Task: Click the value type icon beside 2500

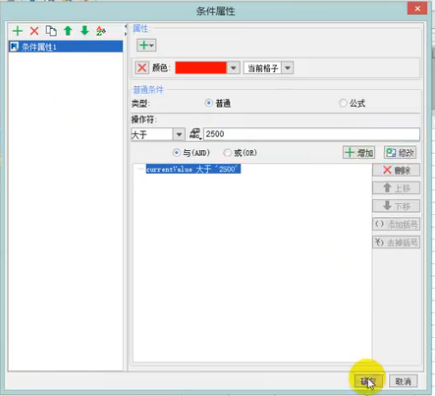Action: point(195,134)
